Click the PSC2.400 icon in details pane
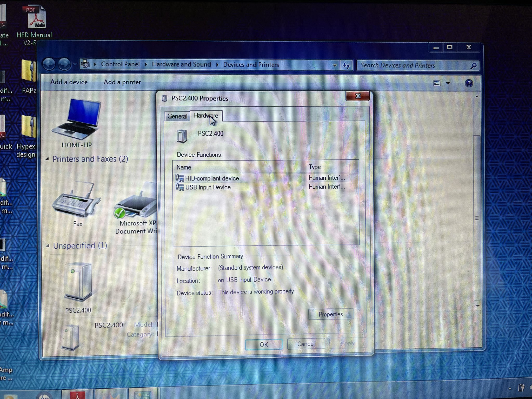Viewport: 532px width, 399px height. pos(71,337)
